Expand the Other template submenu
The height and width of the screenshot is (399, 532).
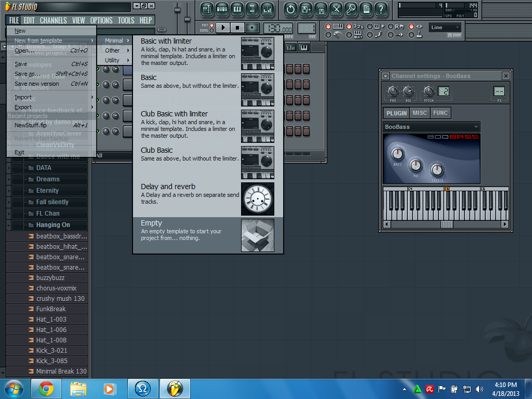coord(114,50)
